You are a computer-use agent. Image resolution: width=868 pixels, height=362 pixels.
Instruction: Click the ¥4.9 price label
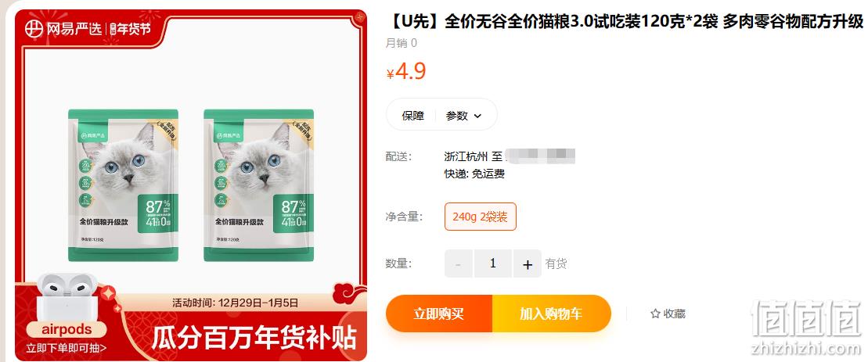pos(405,71)
